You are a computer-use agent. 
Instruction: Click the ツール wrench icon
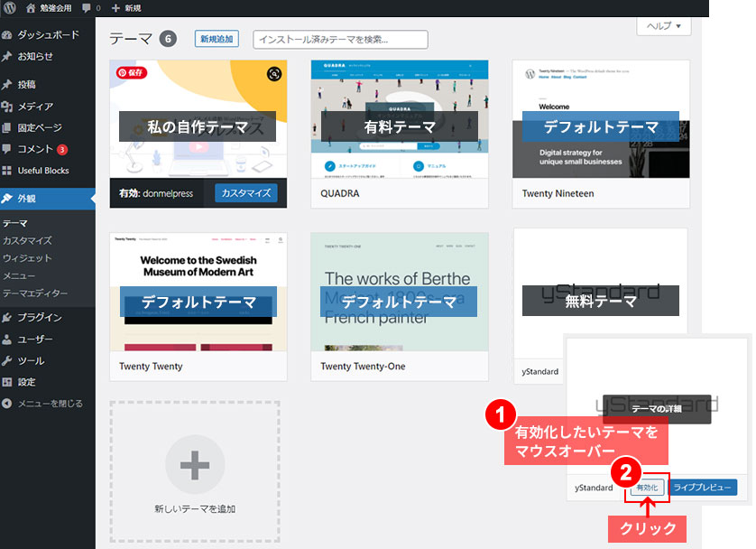coord(6,361)
